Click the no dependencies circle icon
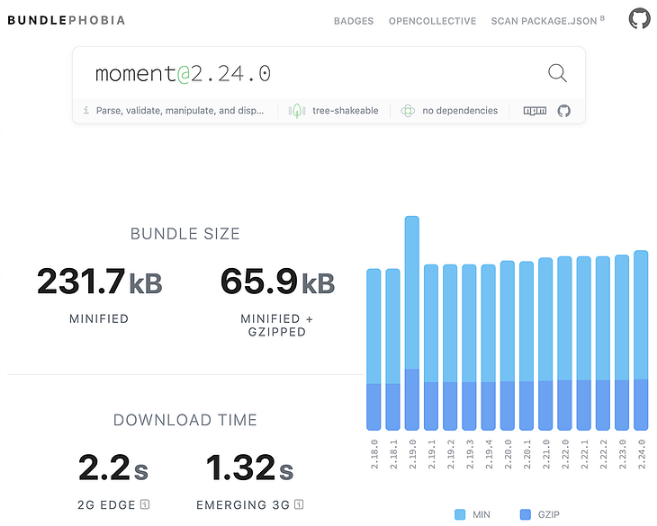 [408, 111]
